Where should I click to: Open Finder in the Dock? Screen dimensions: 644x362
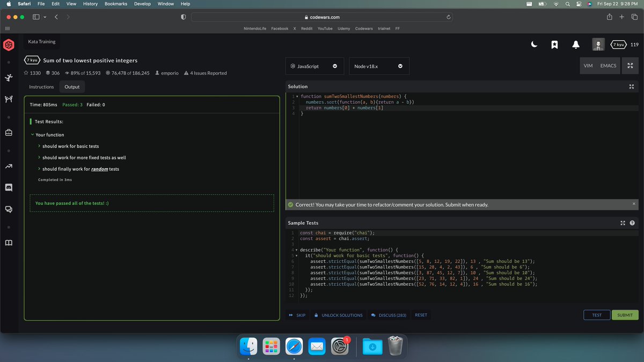click(x=248, y=346)
